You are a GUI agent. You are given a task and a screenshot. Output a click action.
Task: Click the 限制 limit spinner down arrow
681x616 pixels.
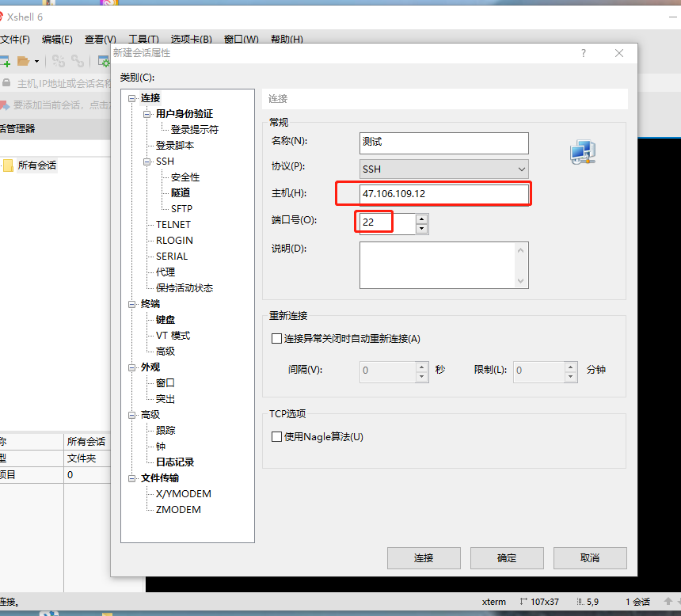571,376
